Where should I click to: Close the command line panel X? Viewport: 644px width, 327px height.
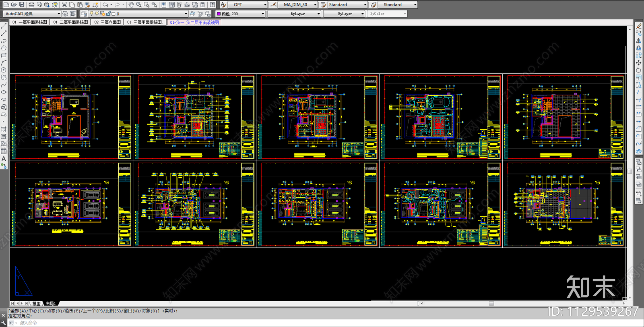pos(3,316)
